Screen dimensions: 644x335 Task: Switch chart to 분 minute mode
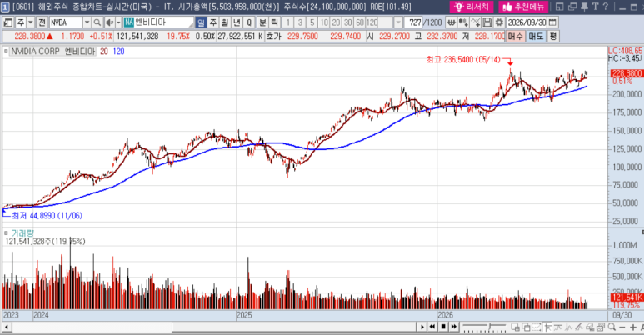(263, 22)
